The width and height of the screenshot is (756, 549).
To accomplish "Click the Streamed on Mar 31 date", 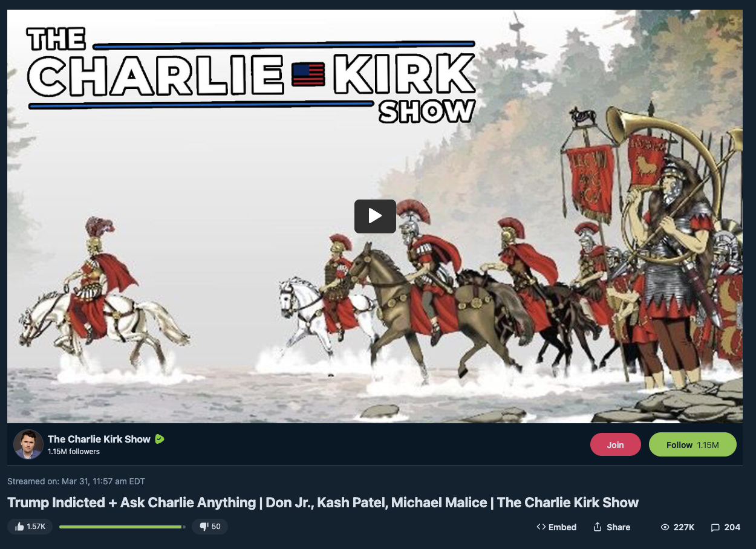I will click(x=76, y=481).
